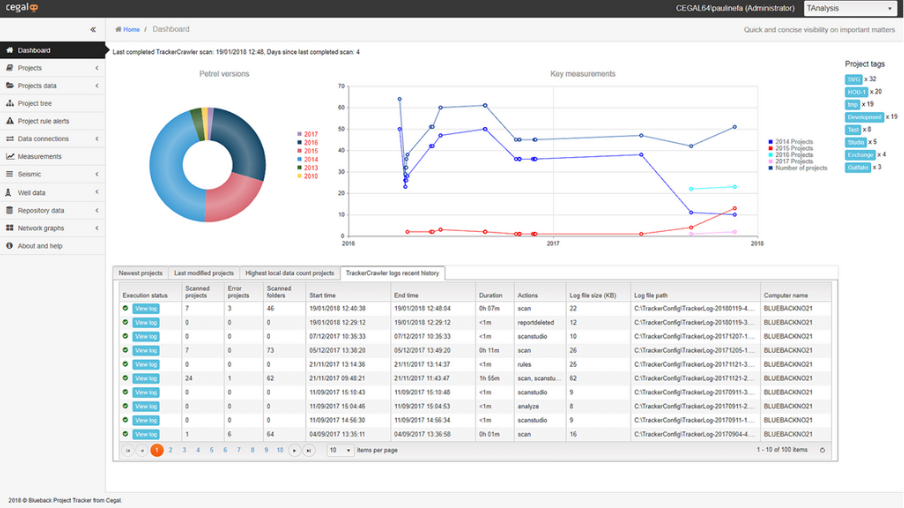The image size is (904, 508).
Task: Click the refresh icon in grid footer
Action: 822,450
